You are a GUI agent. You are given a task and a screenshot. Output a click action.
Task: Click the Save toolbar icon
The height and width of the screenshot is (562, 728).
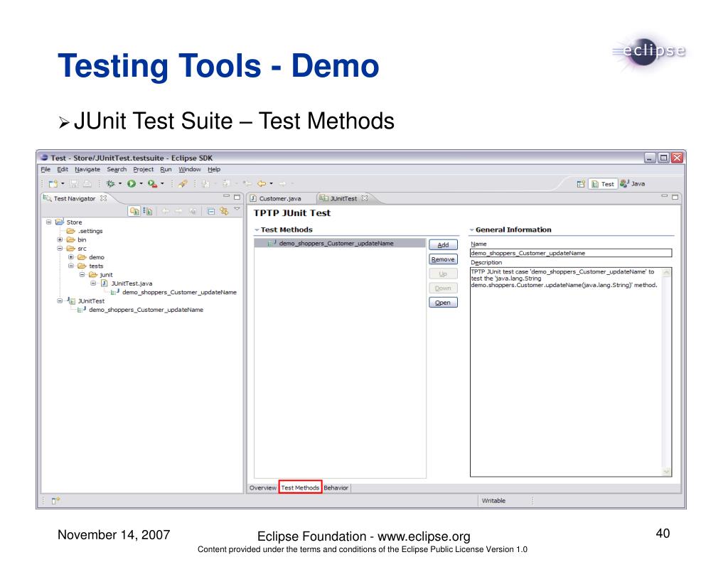pos(74,184)
